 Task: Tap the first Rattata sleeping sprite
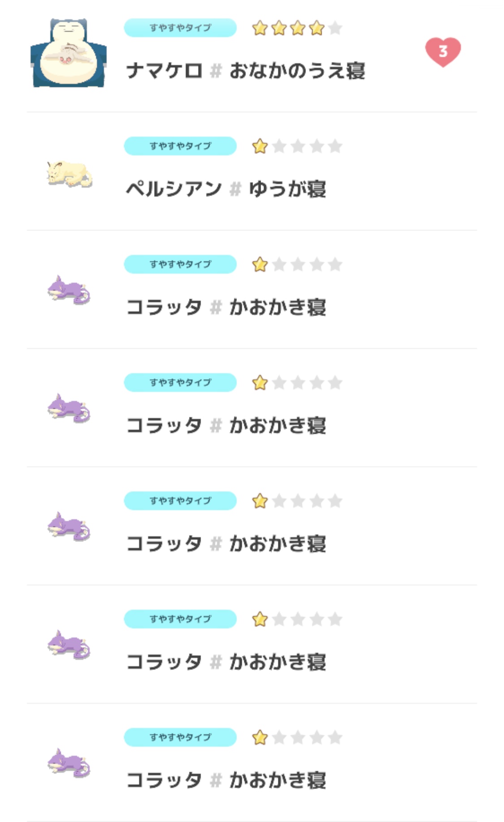click(x=69, y=290)
